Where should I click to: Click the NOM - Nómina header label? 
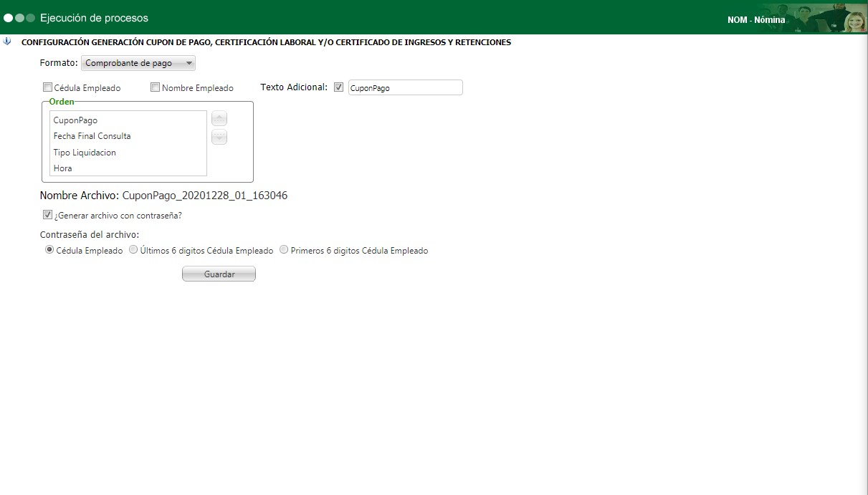756,20
